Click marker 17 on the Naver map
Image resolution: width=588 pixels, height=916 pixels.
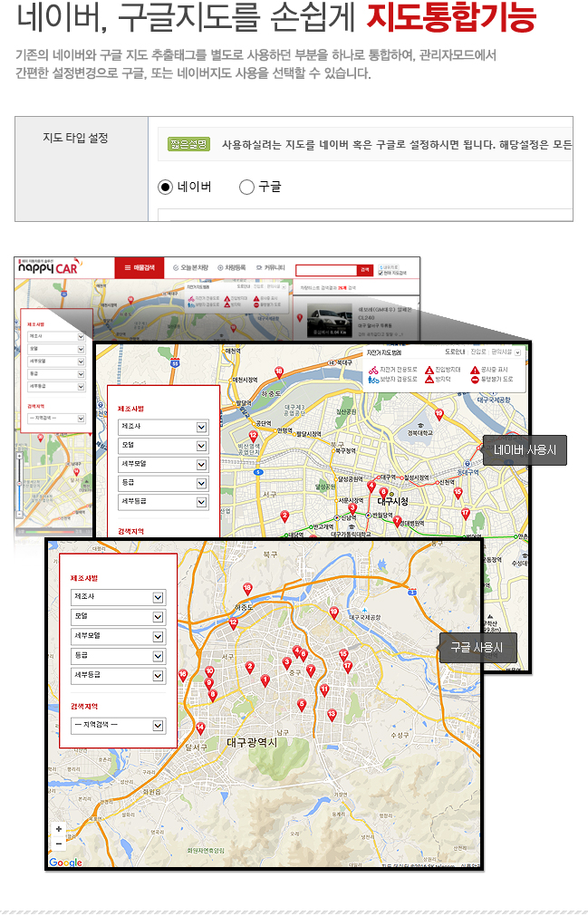(x=466, y=514)
